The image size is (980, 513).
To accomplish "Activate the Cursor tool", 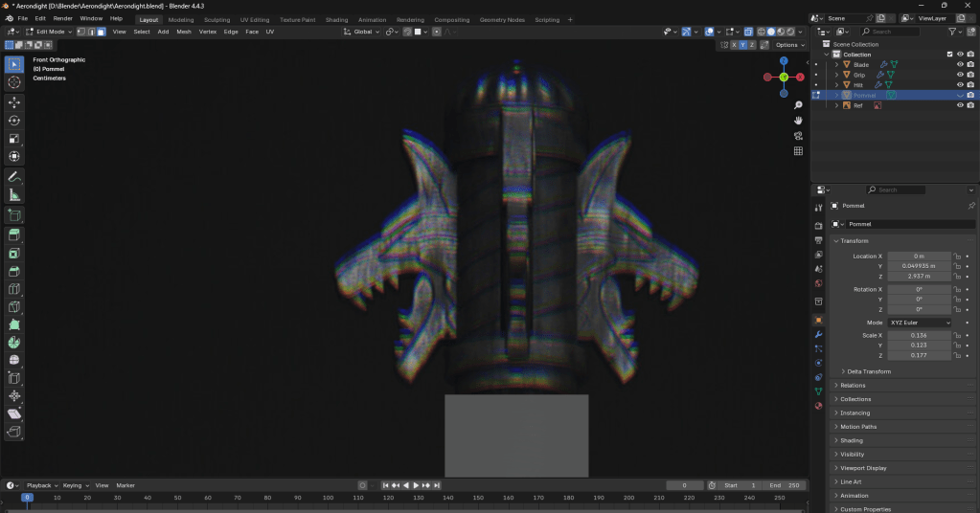I will [x=14, y=82].
